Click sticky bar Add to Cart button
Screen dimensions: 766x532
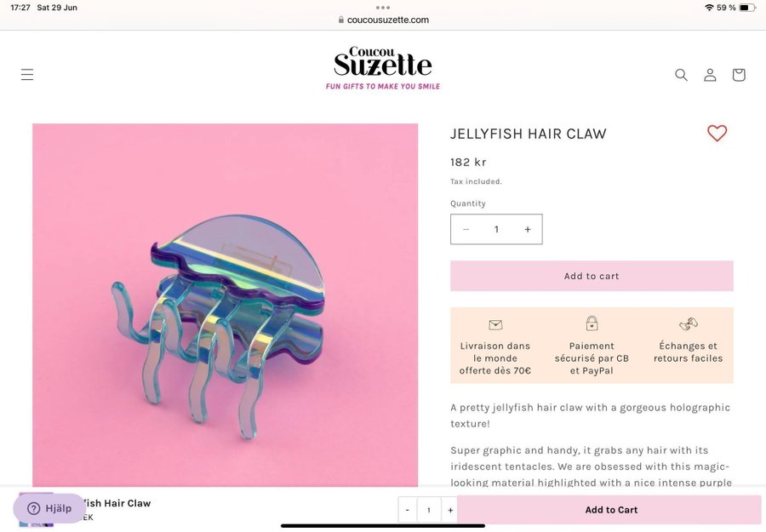[610, 510]
